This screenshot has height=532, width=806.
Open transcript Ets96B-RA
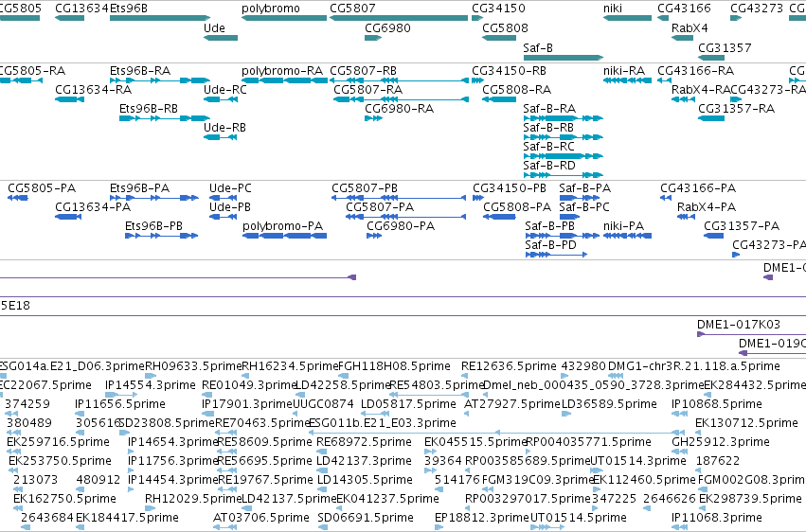coord(160,80)
